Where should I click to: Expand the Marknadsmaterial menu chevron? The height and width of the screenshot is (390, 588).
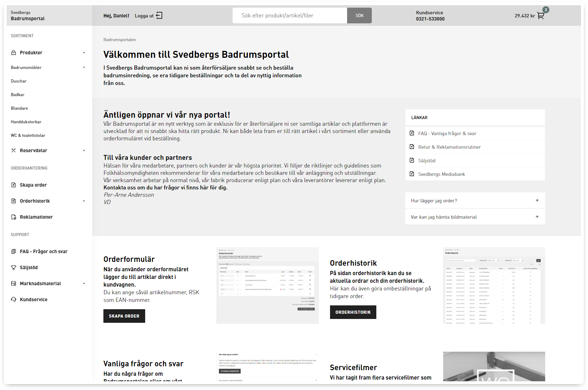click(x=84, y=283)
